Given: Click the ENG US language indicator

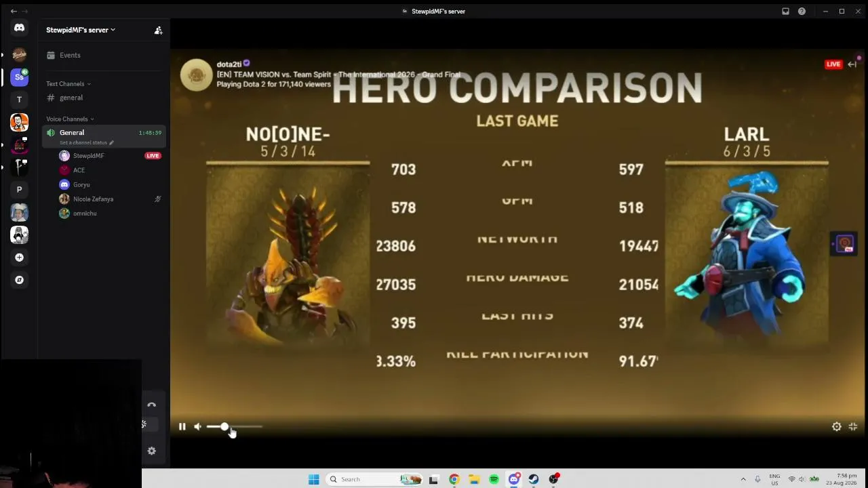Looking at the screenshot, I should tap(774, 479).
